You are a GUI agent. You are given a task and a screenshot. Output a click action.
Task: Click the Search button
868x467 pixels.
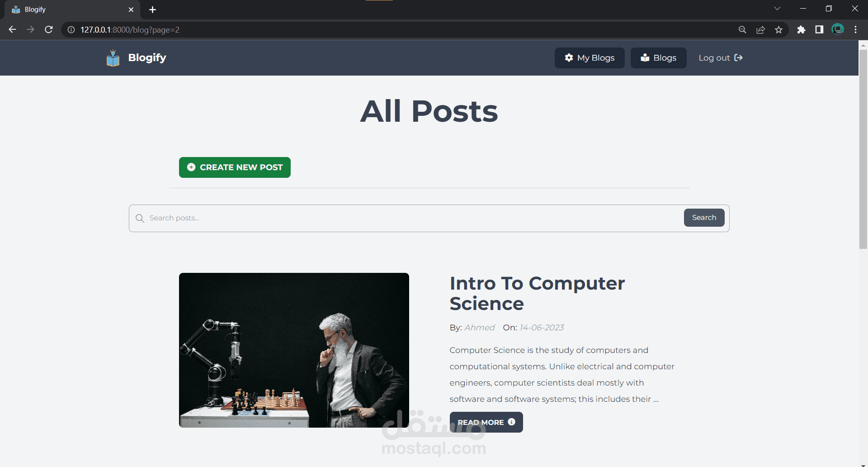704,218
